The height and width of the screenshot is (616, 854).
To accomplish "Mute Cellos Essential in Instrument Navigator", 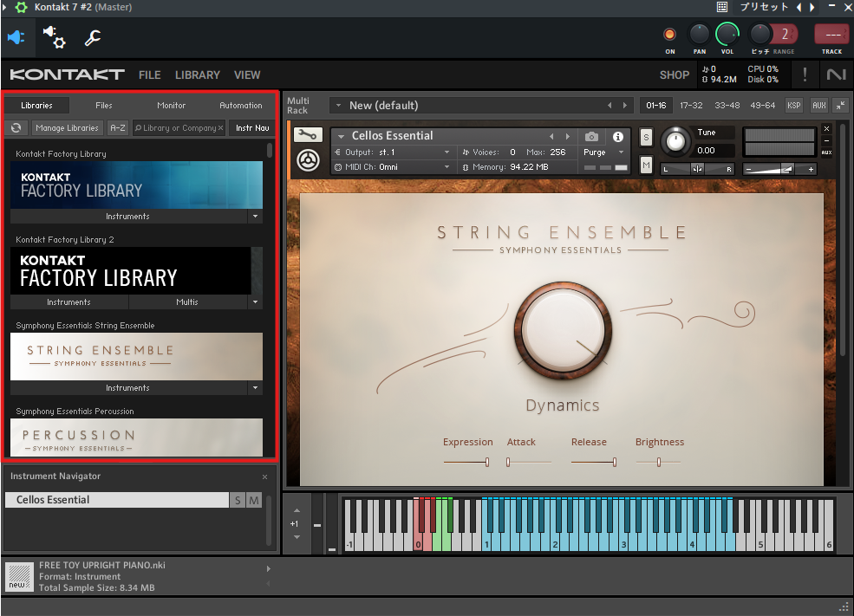I will pyautogui.click(x=254, y=500).
